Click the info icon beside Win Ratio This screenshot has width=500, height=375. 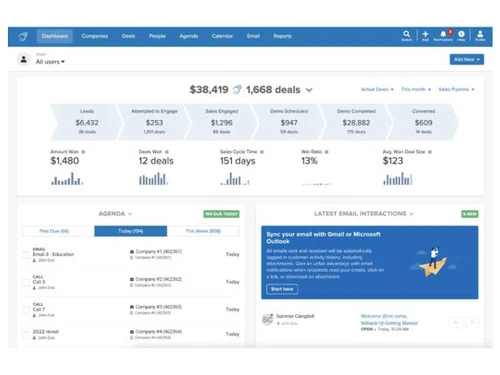tap(326, 152)
